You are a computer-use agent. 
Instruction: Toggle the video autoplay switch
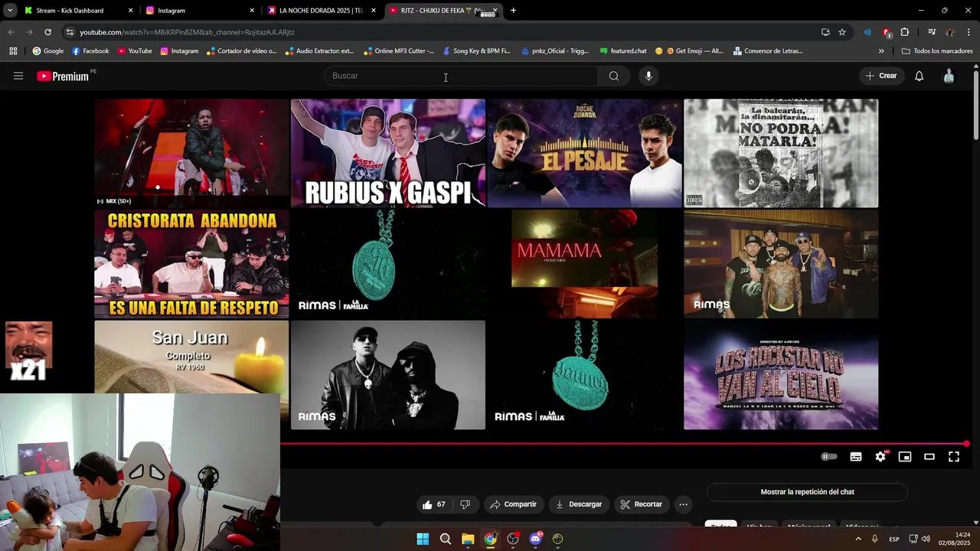click(829, 457)
